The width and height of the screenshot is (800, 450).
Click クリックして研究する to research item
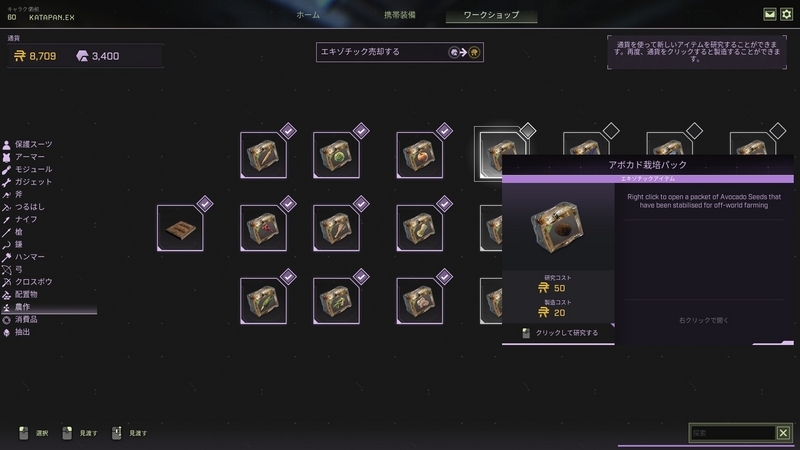coord(559,333)
